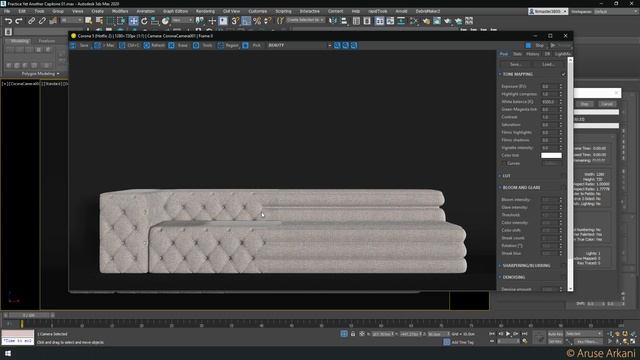640x360 pixels.
Task: Collapse the Tone Mapping section
Action: coord(500,74)
